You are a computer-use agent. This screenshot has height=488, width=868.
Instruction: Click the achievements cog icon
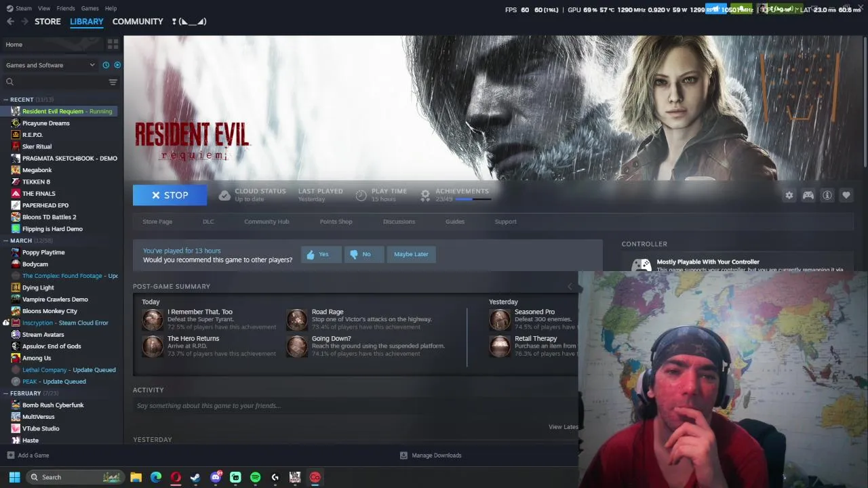tap(425, 195)
